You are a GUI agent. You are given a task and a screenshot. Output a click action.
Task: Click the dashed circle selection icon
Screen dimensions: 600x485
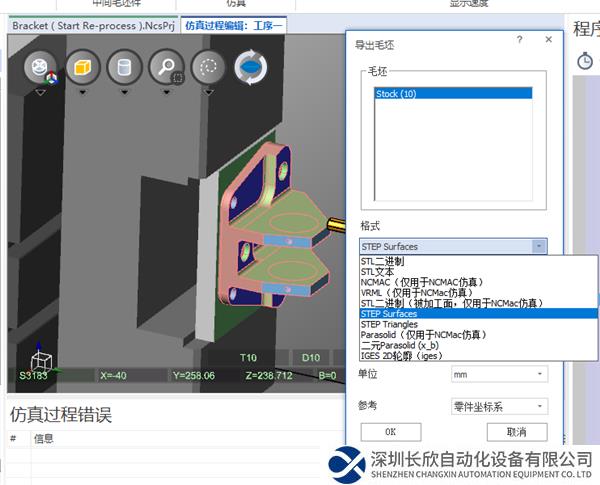pos(208,68)
